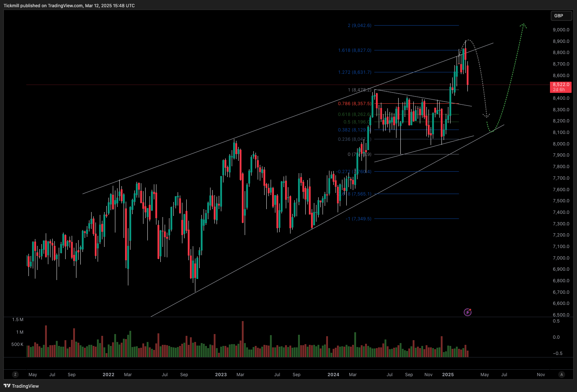Click the 2022 label on time axis
This screenshot has width=577, height=392.
pyautogui.click(x=108, y=375)
